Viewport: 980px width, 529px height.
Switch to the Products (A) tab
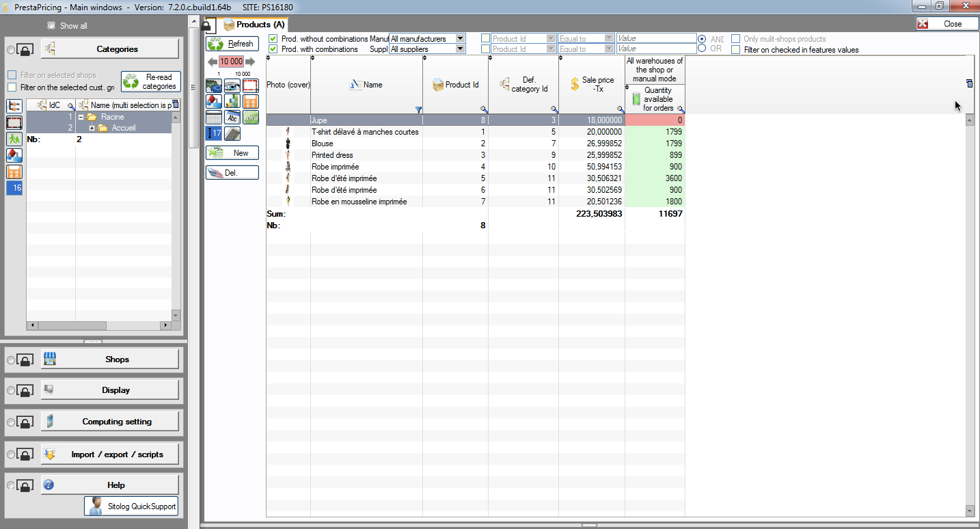click(254, 25)
